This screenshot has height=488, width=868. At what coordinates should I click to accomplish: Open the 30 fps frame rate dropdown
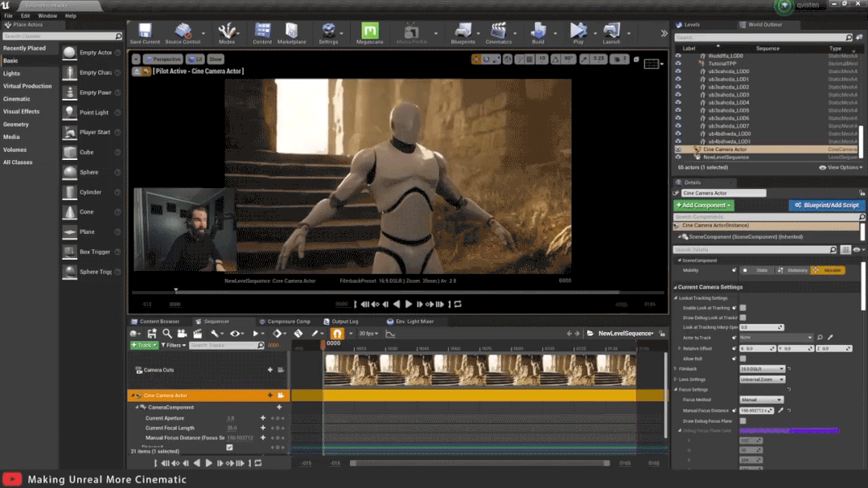point(368,334)
